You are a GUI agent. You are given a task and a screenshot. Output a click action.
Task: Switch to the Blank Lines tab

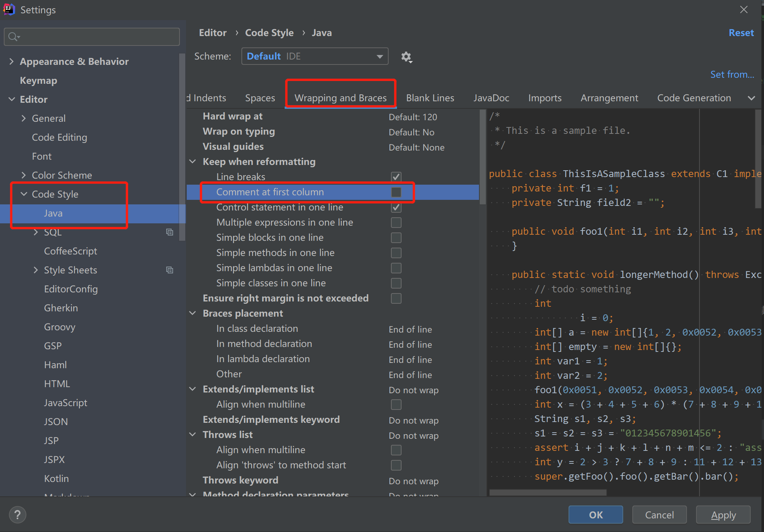tap(430, 98)
